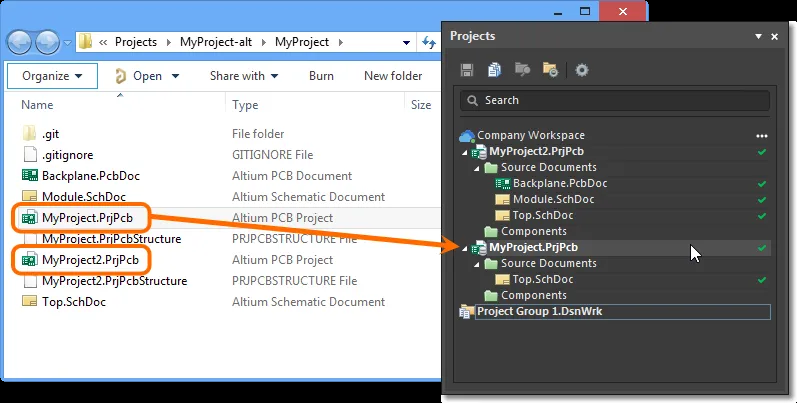Select Project Group 1.DsnWrk entry
Image resolution: width=797 pixels, height=403 pixels.
[623, 312]
